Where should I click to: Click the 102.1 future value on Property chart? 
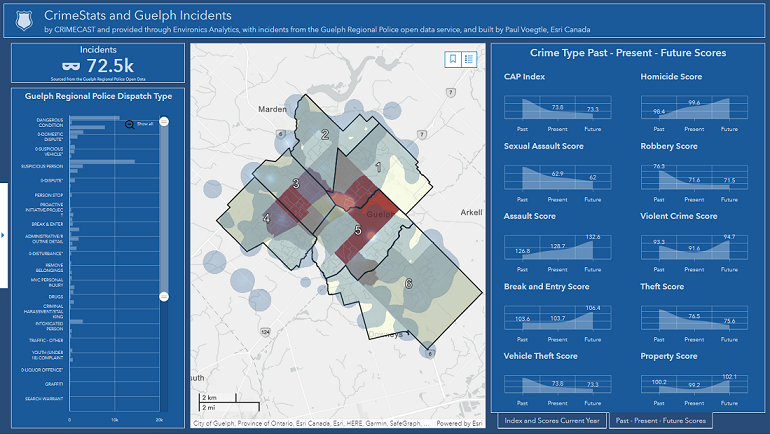click(x=729, y=377)
